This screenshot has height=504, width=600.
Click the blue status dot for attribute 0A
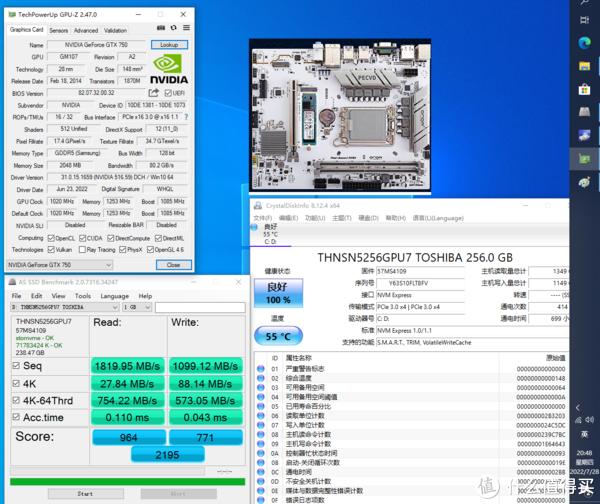261,453
